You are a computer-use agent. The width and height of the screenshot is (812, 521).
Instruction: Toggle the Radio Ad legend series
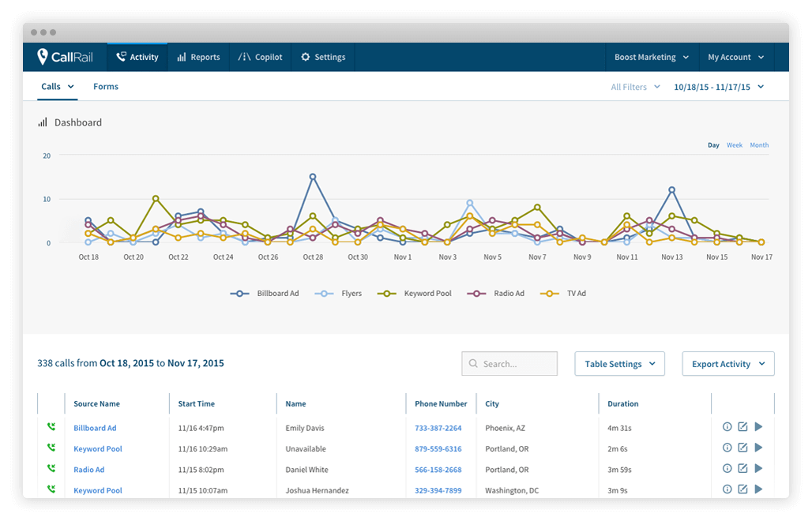495,294
